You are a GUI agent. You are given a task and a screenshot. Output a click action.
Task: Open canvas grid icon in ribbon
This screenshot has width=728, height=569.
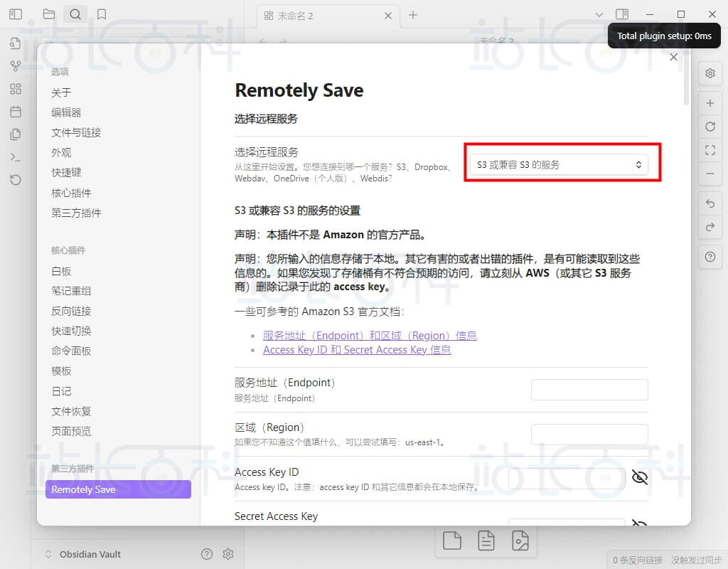(x=16, y=89)
